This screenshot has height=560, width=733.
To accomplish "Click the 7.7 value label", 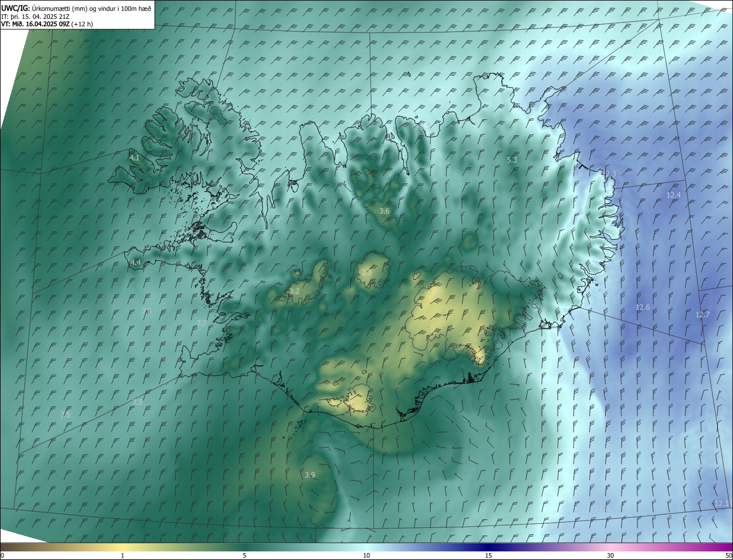I will click(202, 324).
